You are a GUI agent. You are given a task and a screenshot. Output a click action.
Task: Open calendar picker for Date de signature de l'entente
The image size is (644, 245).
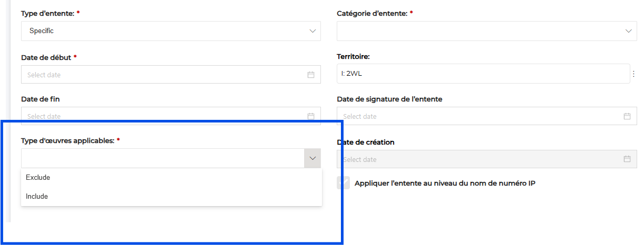click(627, 116)
